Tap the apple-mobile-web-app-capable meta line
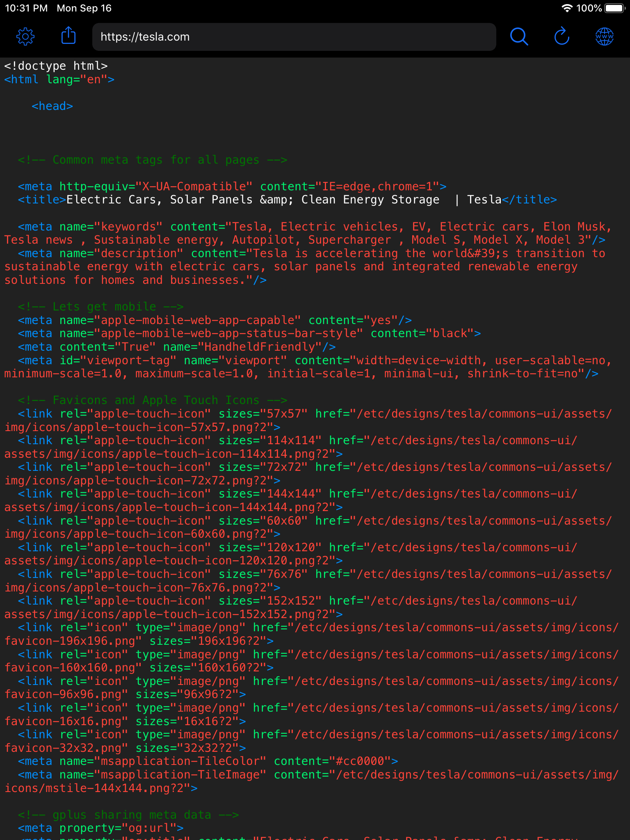 click(215, 320)
